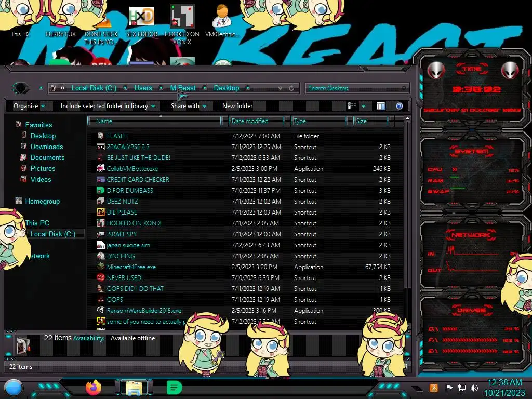Click the D FOR DUMBASS shortcut icon
532x399 pixels.
click(x=101, y=190)
